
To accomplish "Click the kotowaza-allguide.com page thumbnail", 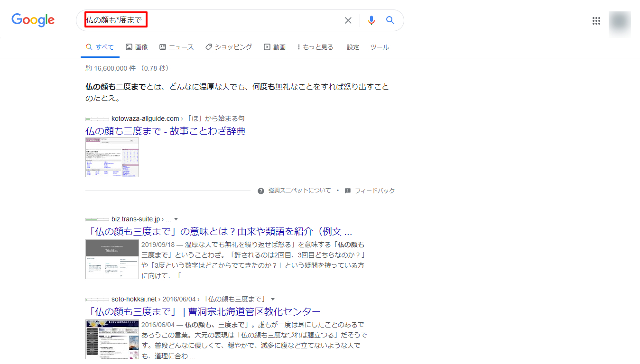I will 112,157.
